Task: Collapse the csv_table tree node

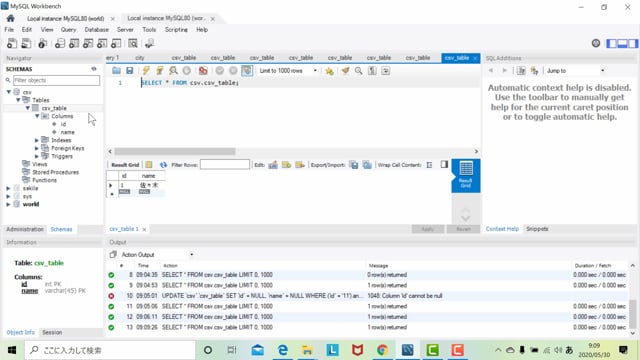Action: (x=28, y=108)
